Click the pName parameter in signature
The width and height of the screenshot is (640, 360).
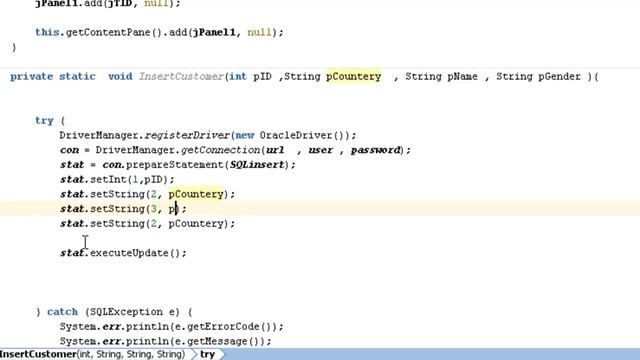462,77
